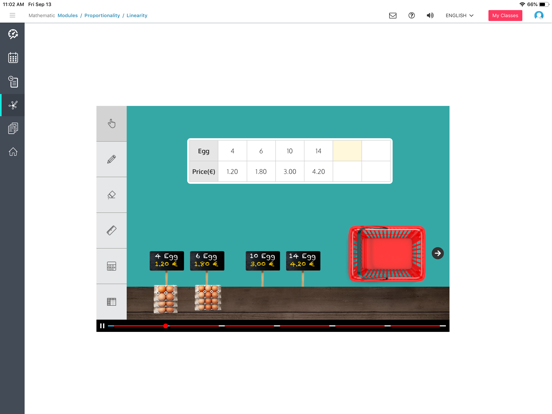552x414 pixels.
Task: Select the modules compass icon in sidebar
Action: pyautogui.click(x=13, y=105)
